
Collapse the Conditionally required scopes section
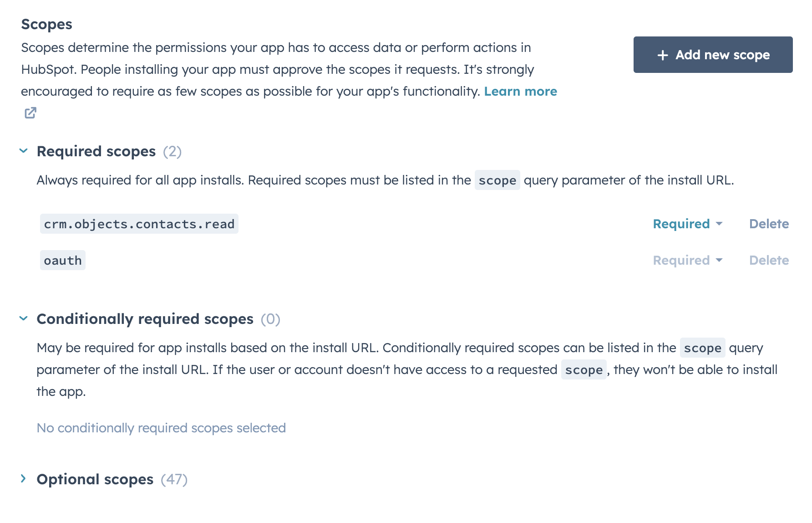click(x=145, y=318)
